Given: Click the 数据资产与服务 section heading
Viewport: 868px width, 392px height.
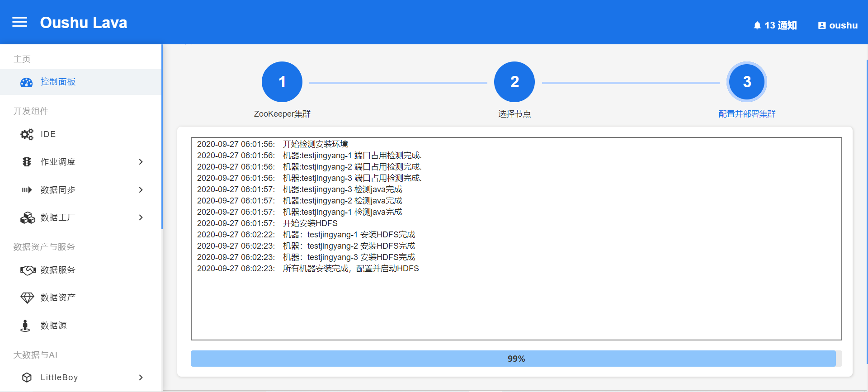Looking at the screenshot, I should tap(44, 247).
